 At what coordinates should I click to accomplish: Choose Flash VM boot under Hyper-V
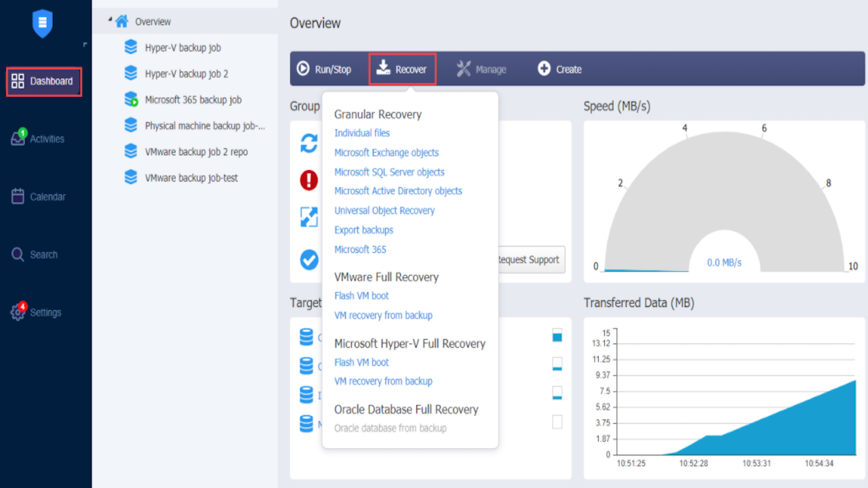click(361, 363)
